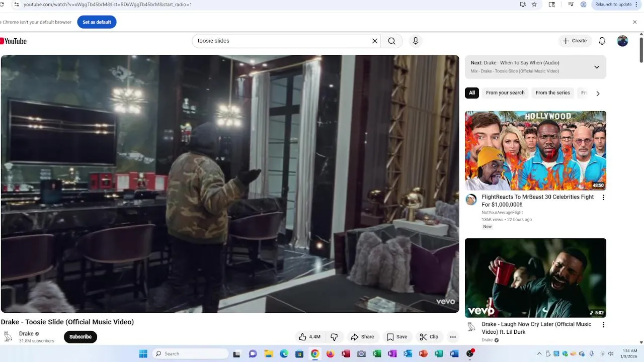Open the taskbar clock and date
Viewport: 644px width, 362px height.
click(629, 354)
